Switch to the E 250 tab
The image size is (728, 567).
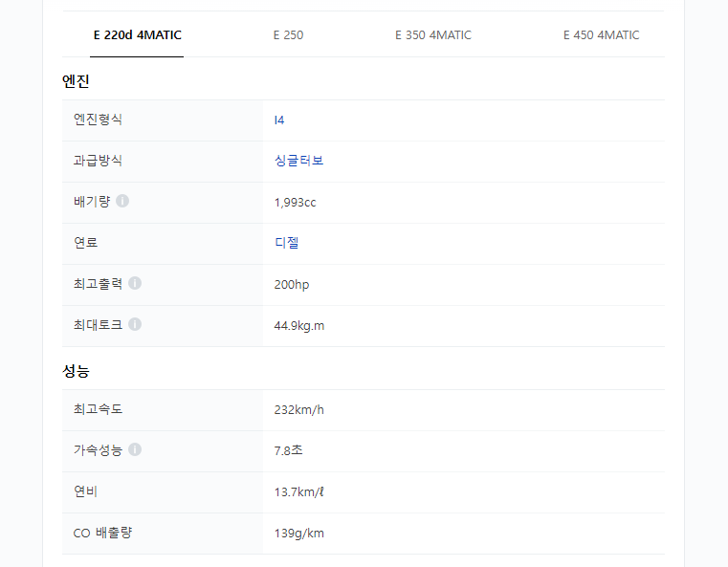point(288,35)
